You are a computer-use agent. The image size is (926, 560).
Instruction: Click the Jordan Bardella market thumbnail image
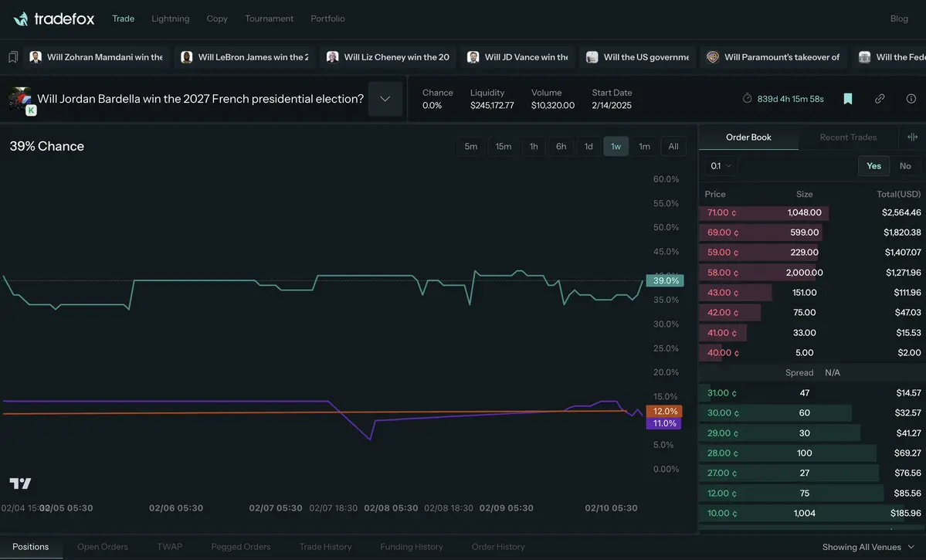click(19, 99)
